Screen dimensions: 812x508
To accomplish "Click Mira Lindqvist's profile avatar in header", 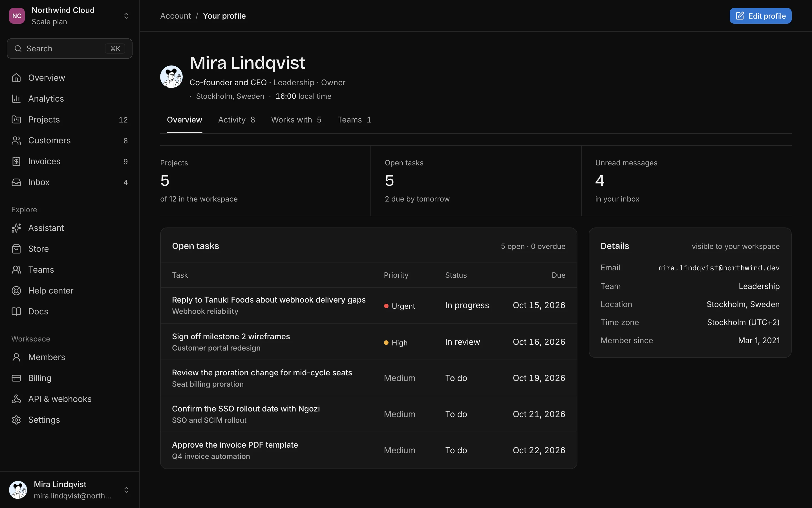I will tap(171, 76).
